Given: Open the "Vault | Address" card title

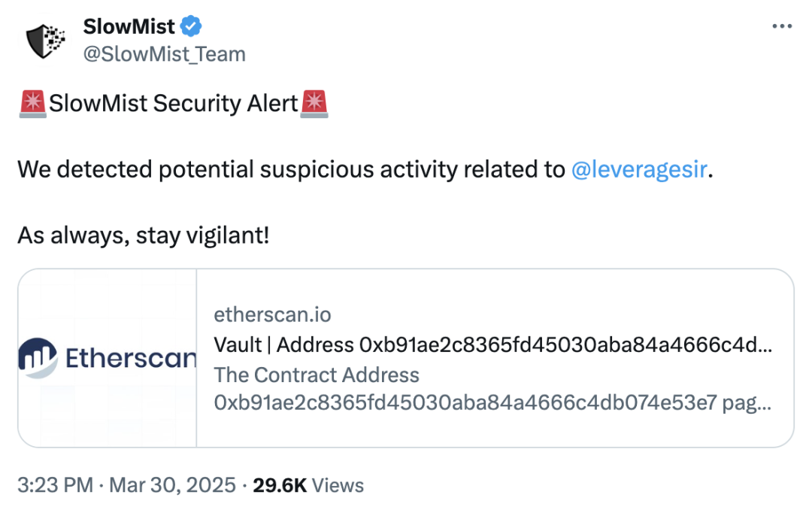Looking at the screenshot, I should [x=492, y=345].
